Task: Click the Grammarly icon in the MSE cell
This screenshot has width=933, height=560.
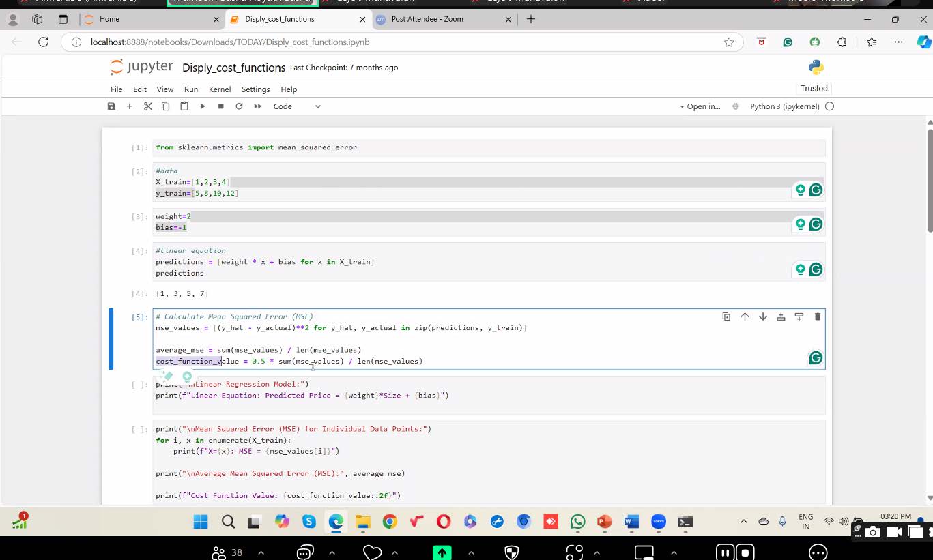Action: coord(816,357)
